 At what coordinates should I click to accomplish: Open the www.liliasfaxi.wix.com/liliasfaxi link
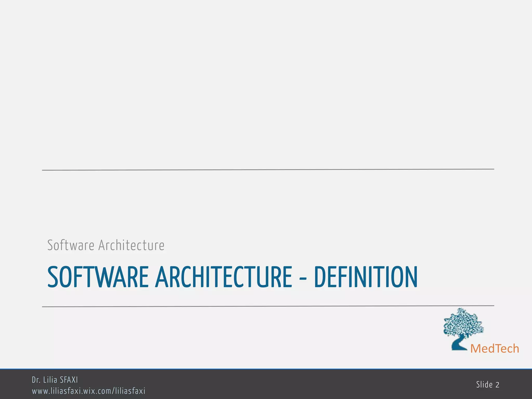coord(89,391)
